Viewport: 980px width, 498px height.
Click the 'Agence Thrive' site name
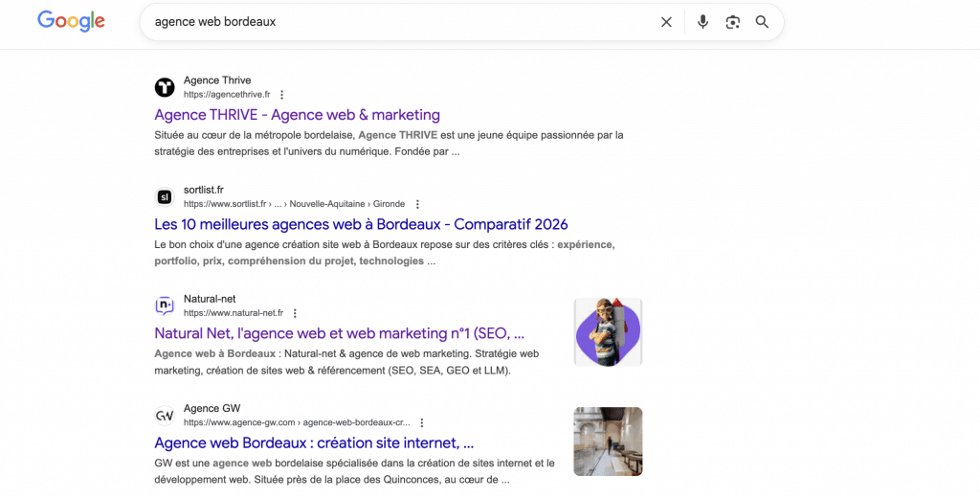click(x=217, y=80)
